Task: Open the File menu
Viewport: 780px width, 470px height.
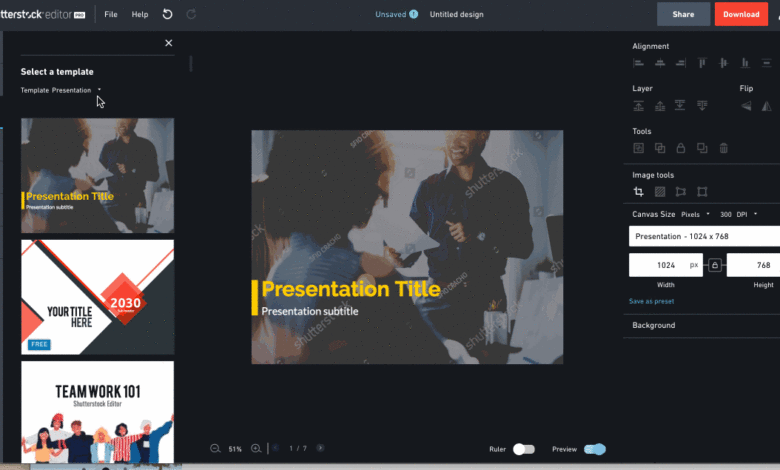Action: [111, 14]
